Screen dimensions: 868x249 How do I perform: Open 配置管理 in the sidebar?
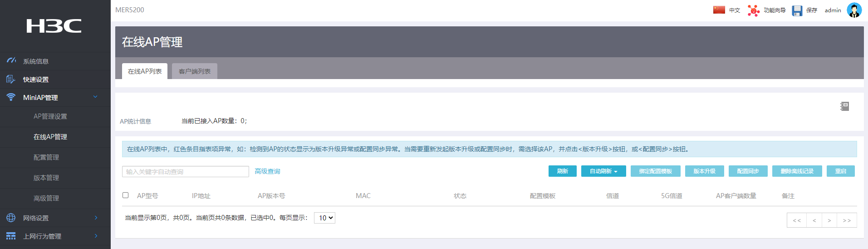click(46, 157)
